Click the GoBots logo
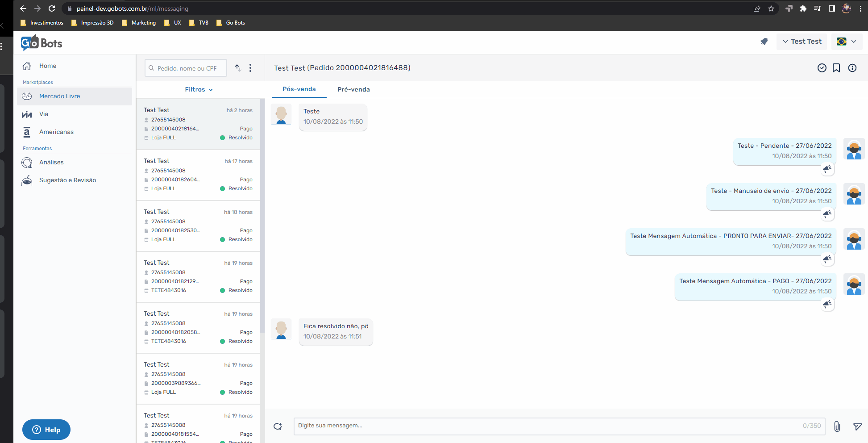This screenshot has height=443, width=868. point(42,43)
